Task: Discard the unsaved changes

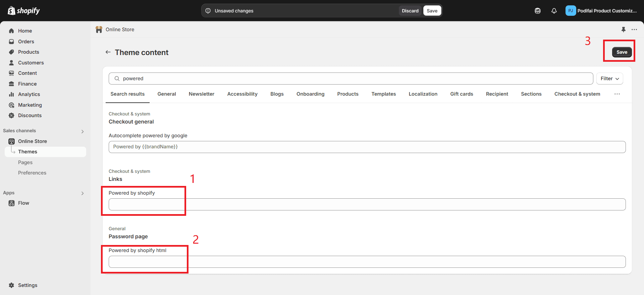Action: click(410, 11)
